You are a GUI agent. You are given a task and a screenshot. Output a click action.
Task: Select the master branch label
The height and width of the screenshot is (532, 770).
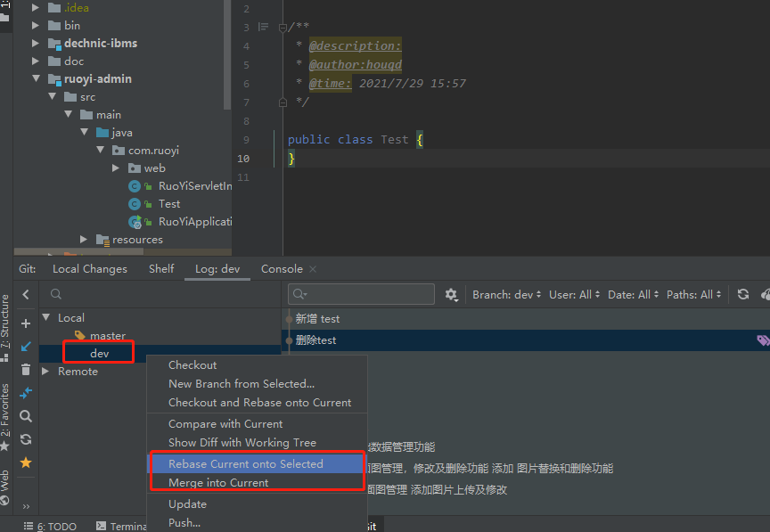(107, 335)
